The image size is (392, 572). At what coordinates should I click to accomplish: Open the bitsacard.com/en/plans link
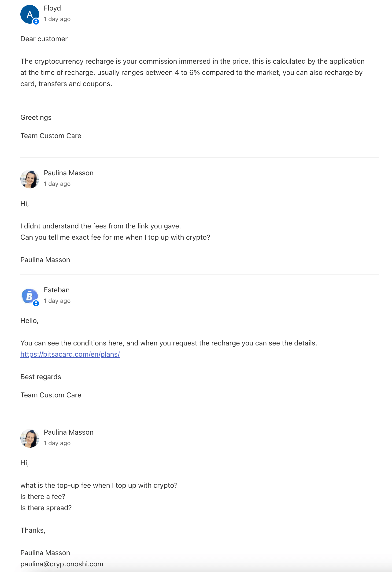[70, 354]
